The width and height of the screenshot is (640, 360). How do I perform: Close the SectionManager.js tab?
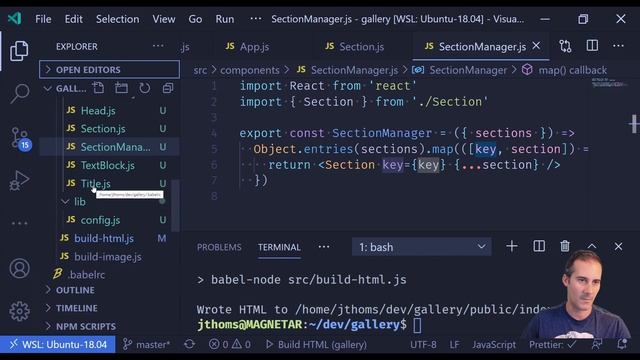(x=536, y=46)
